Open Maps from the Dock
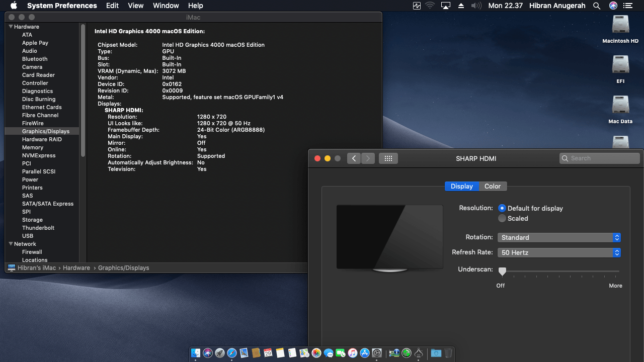The width and height of the screenshot is (644, 362). (x=304, y=353)
